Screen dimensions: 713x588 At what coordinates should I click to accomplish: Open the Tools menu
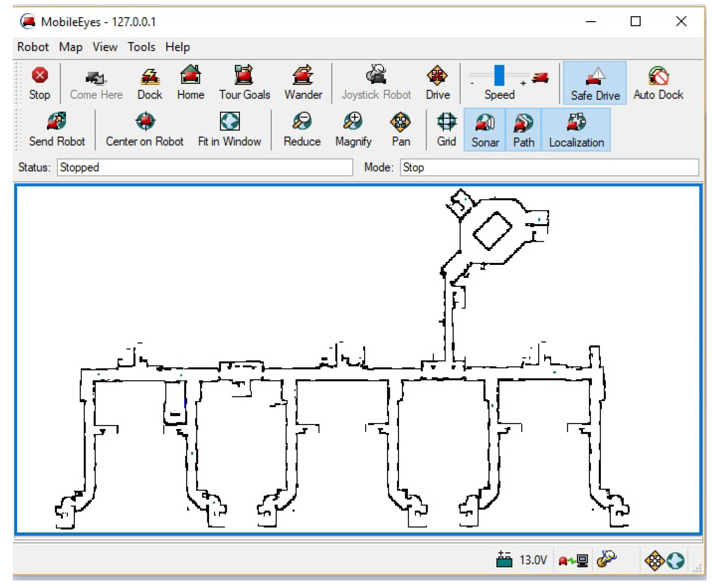click(x=141, y=47)
